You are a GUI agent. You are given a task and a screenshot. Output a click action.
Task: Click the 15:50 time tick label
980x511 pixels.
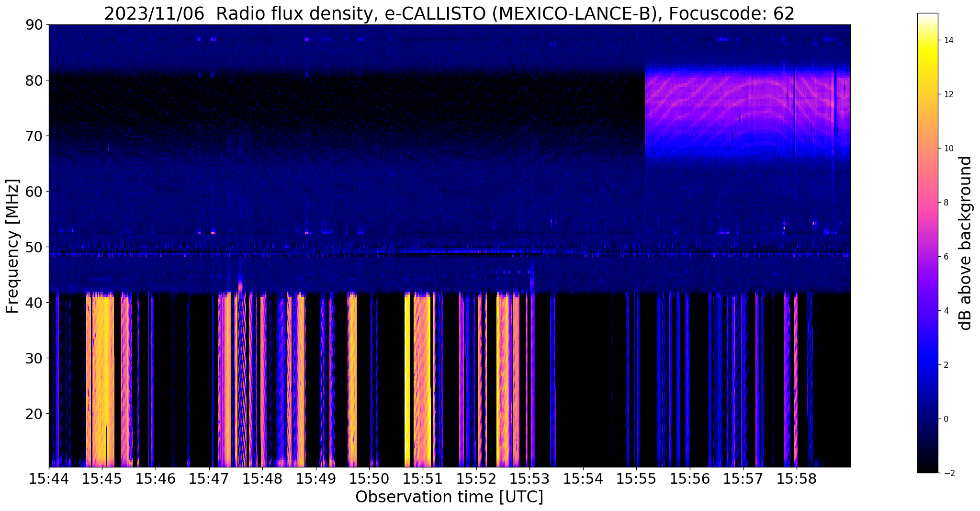[x=370, y=478]
